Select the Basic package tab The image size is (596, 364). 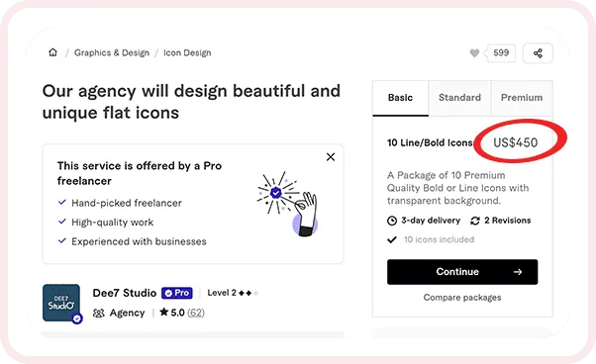pyautogui.click(x=401, y=98)
